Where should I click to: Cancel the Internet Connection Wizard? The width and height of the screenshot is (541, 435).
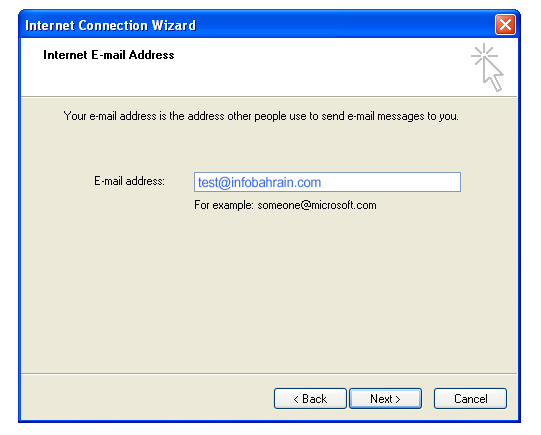tap(470, 398)
